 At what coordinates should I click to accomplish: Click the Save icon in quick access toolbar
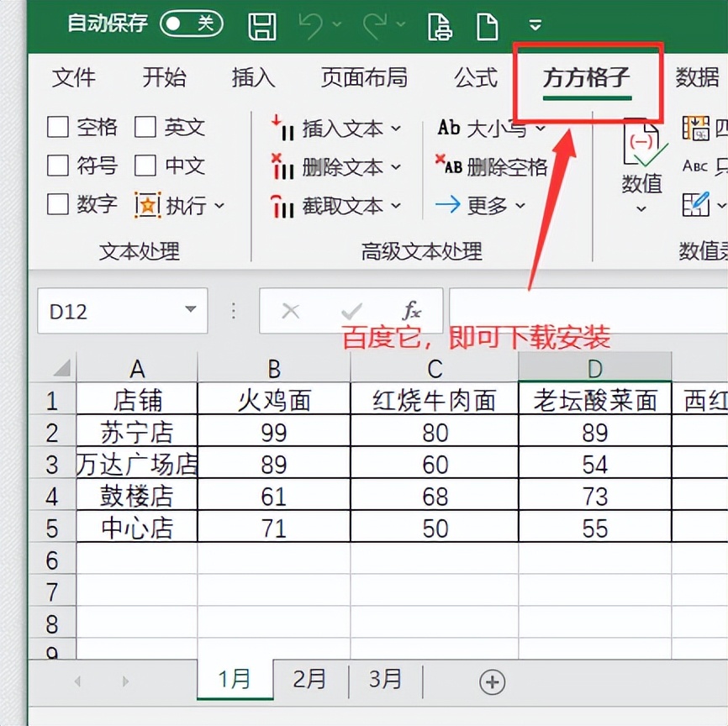coord(261,25)
